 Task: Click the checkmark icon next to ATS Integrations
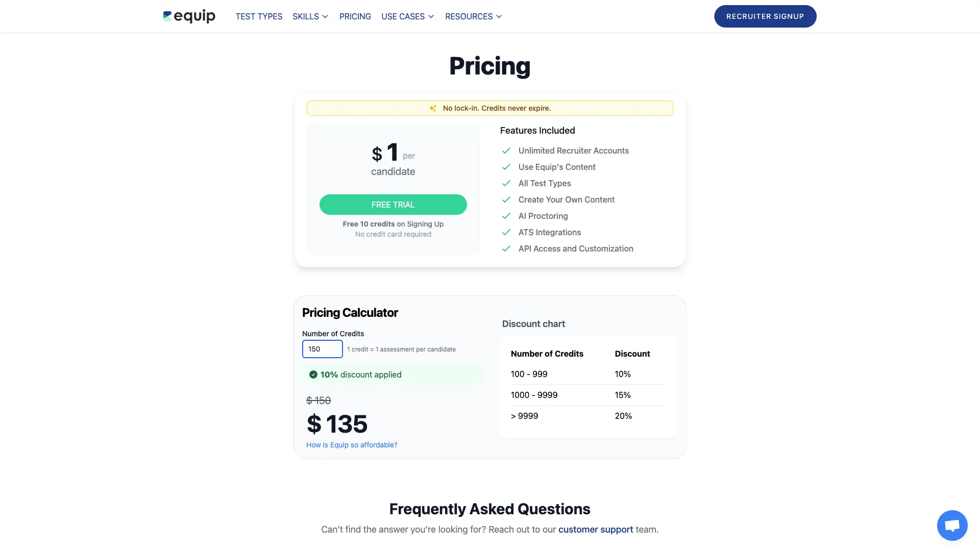(505, 232)
